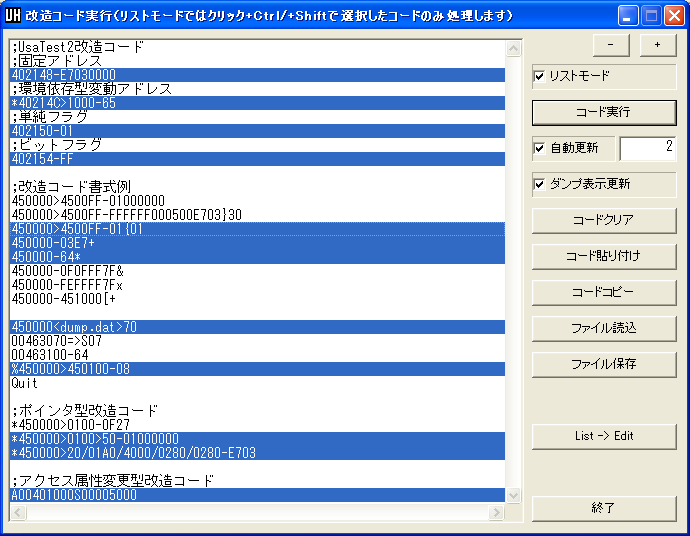Click the コードコピー button
Image resolution: width=690 pixels, height=536 pixels.
(x=604, y=293)
